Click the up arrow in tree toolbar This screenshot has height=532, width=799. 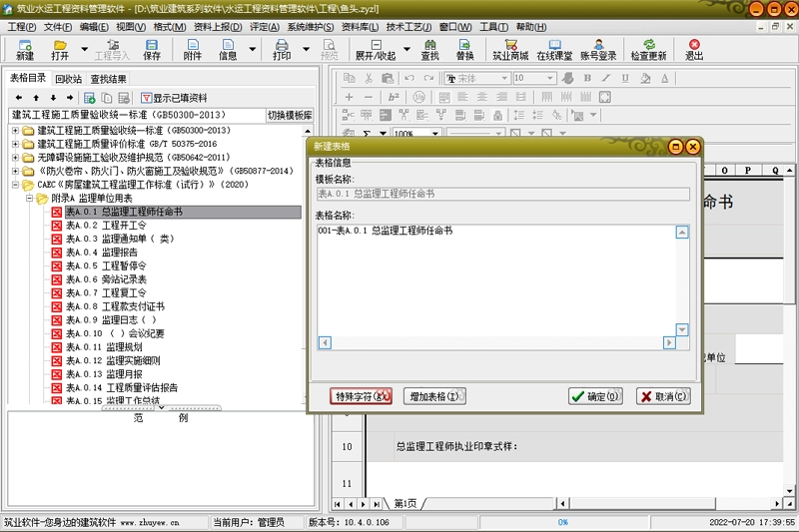click(36, 97)
